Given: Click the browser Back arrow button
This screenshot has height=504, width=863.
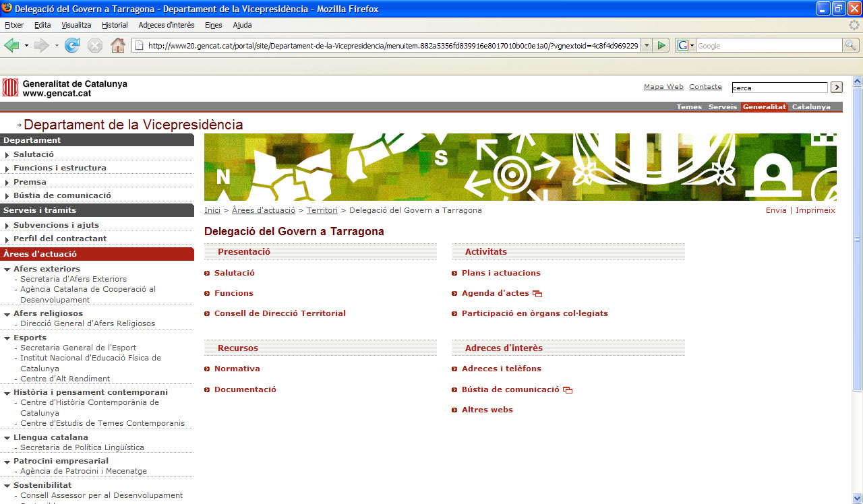Looking at the screenshot, I should pos(11,46).
